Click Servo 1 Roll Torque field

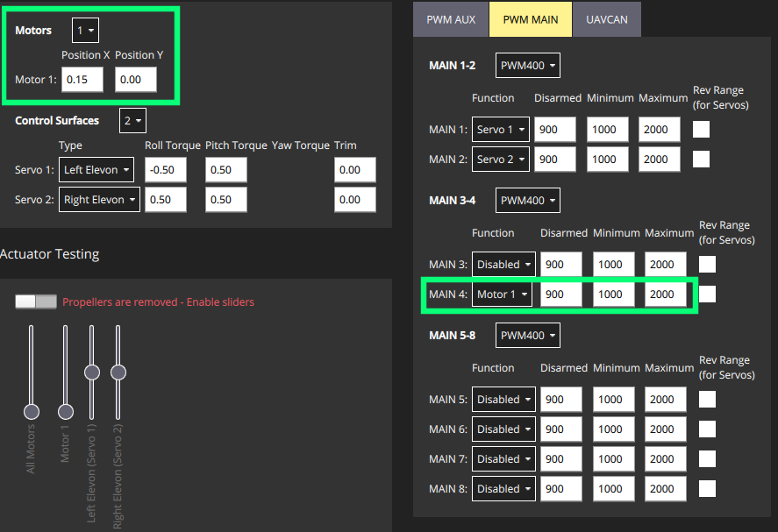[x=166, y=169]
